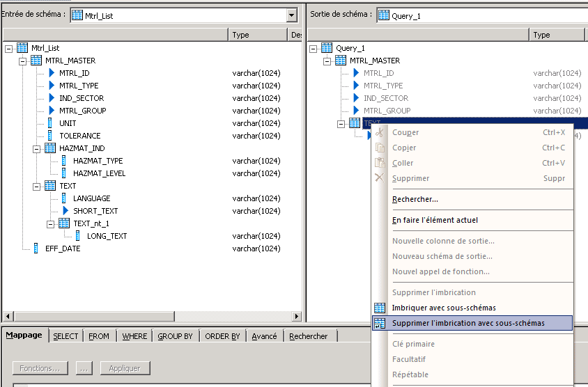Click the Mtrl_List root table icon
This screenshot has height=387, width=588.
[22, 48]
